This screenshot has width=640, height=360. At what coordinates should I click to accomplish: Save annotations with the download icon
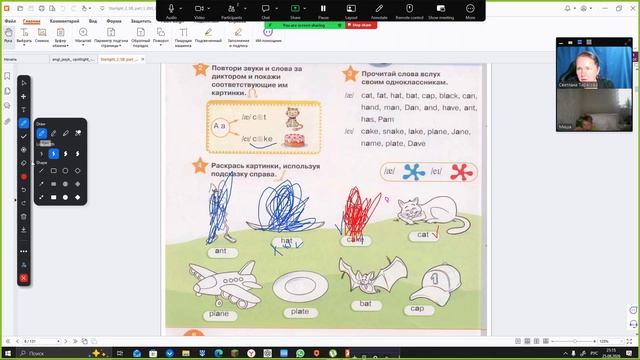click(24, 230)
